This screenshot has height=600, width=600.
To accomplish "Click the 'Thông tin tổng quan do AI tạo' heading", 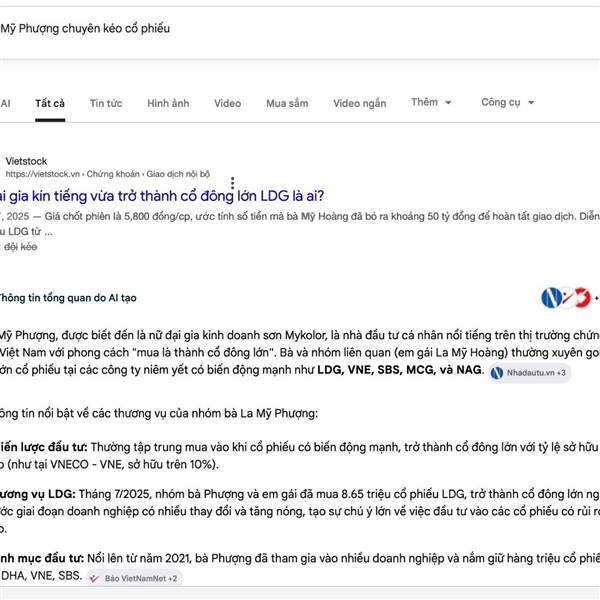I will click(68, 297).
